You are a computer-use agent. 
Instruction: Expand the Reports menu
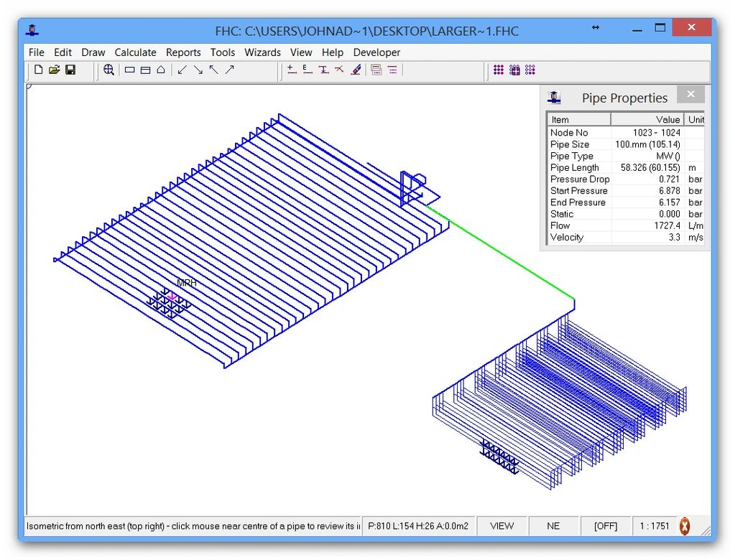tap(183, 52)
